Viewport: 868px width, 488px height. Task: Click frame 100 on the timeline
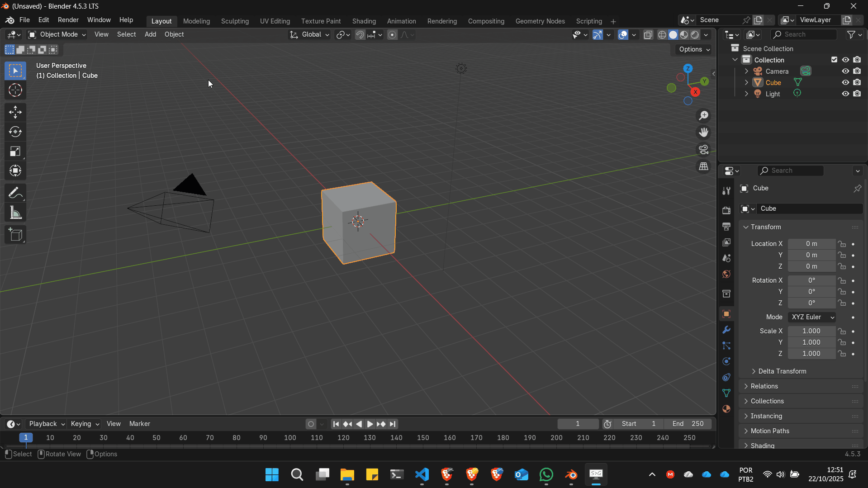290,438
